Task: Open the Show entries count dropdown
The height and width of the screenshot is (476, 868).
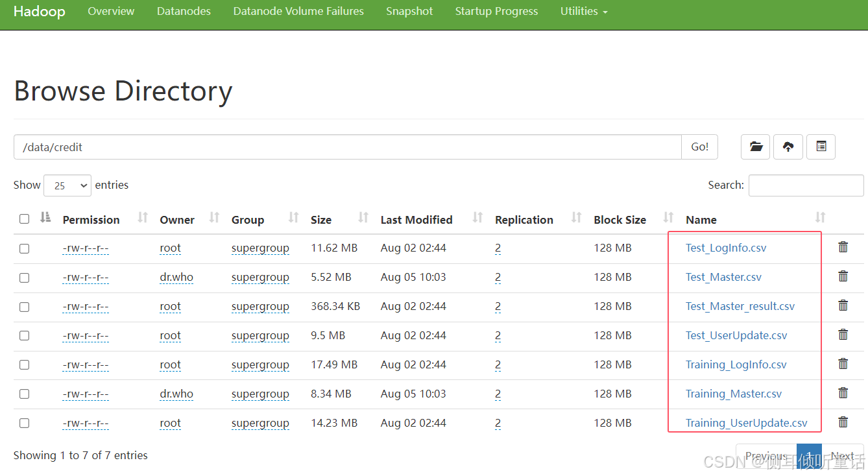Action: tap(67, 185)
